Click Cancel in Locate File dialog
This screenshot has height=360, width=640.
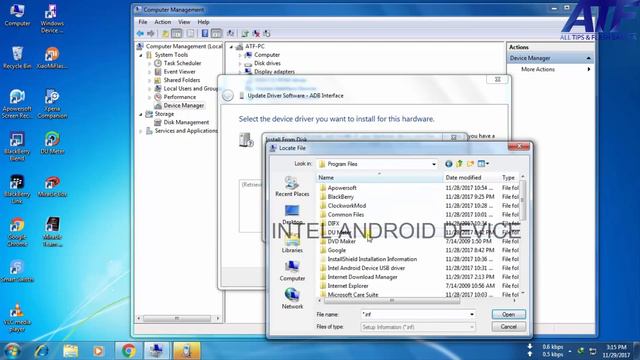tap(509, 327)
